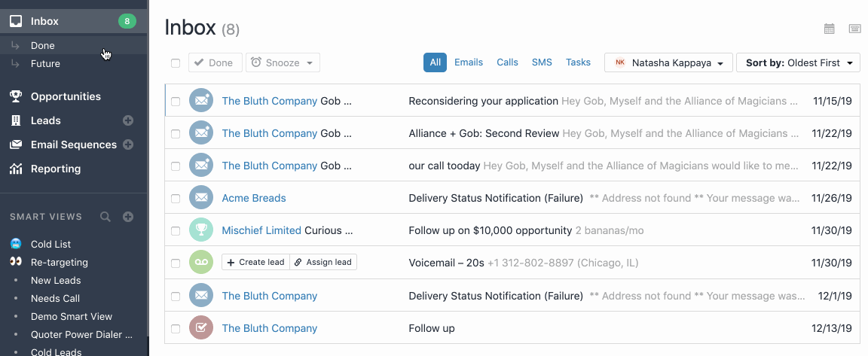This screenshot has width=868, height=356.
Task: Search Smart Views with magnifier icon
Action: (x=105, y=217)
